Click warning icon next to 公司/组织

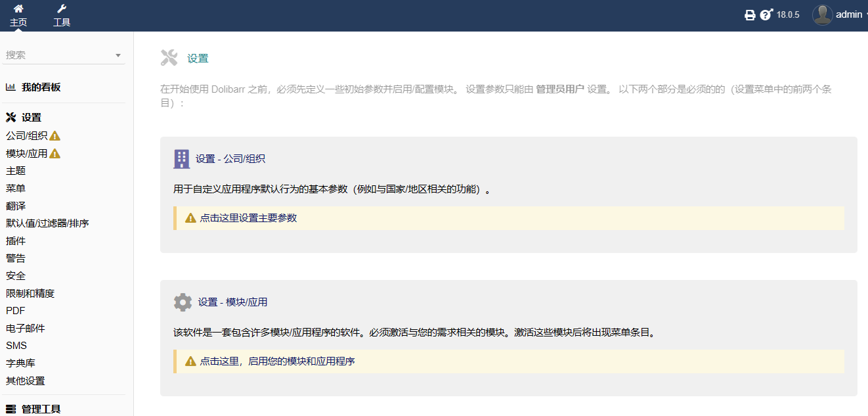(55, 136)
